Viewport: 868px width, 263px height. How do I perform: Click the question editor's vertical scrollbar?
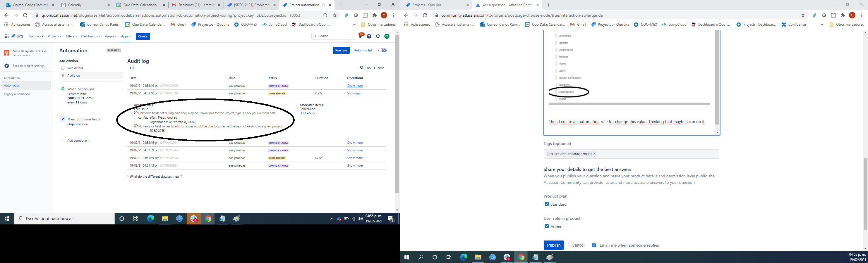(717, 77)
